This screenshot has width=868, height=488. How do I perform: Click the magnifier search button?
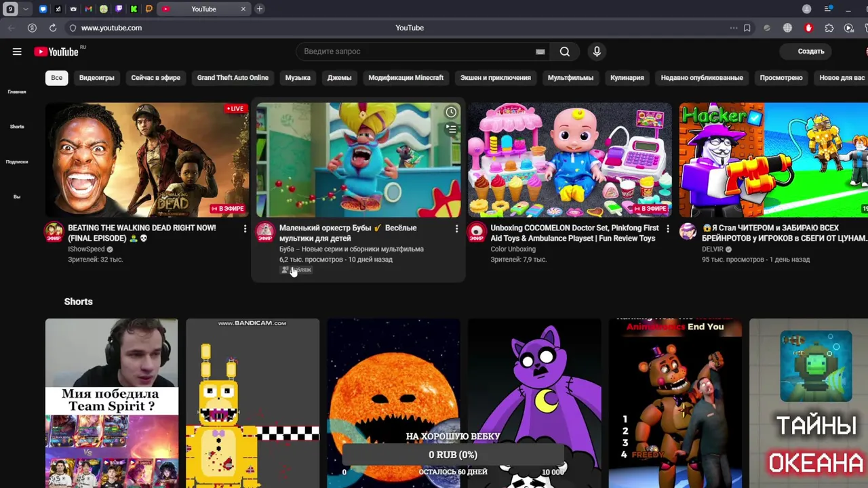pyautogui.click(x=564, y=52)
